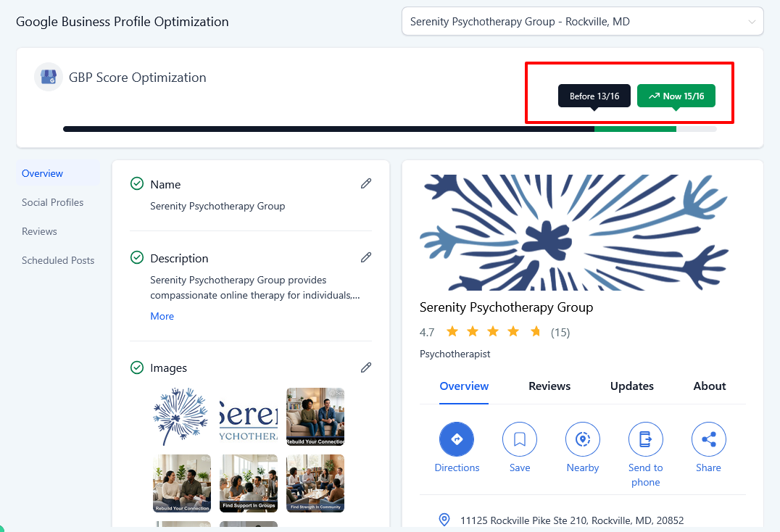The image size is (780, 532).
Task: Expand description with More link
Action: (x=162, y=316)
